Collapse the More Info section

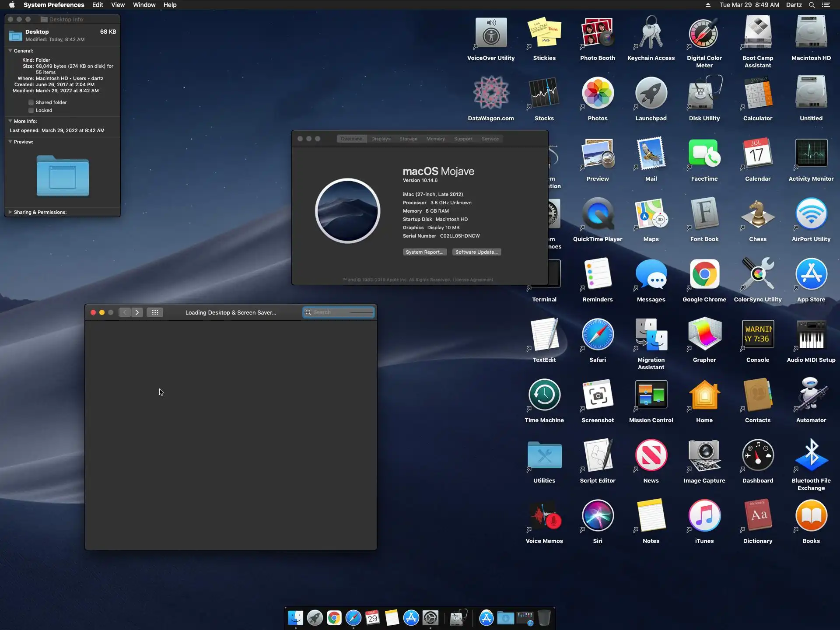pos(10,121)
